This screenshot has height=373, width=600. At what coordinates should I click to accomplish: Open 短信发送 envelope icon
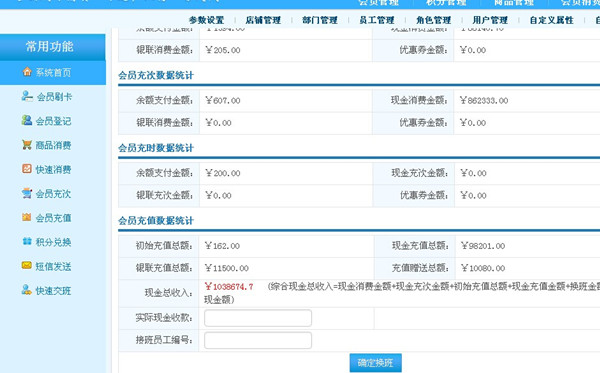click(27, 265)
